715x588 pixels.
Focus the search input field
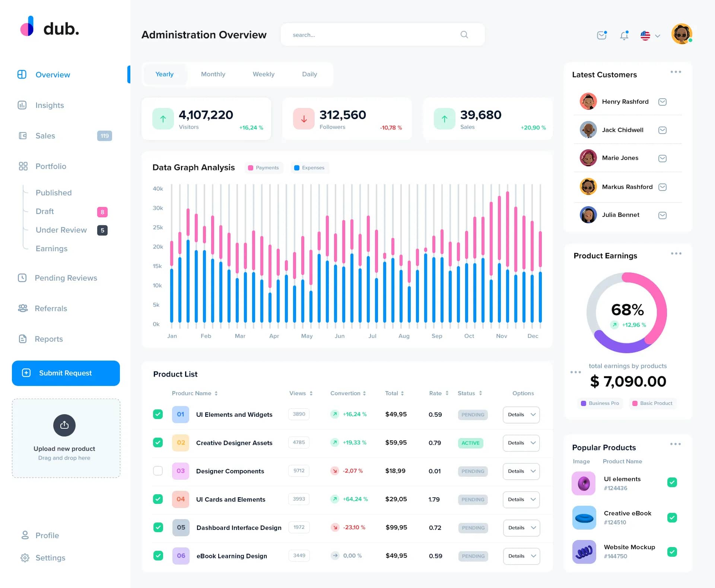tap(383, 35)
